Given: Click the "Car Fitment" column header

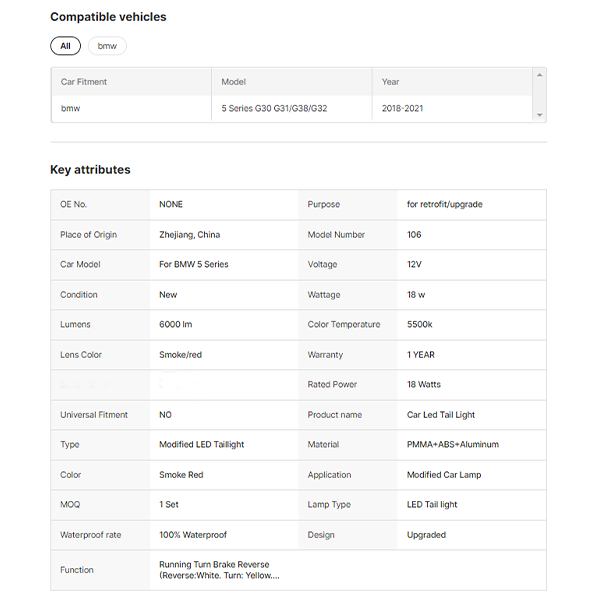Looking at the screenshot, I should (x=84, y=82).
